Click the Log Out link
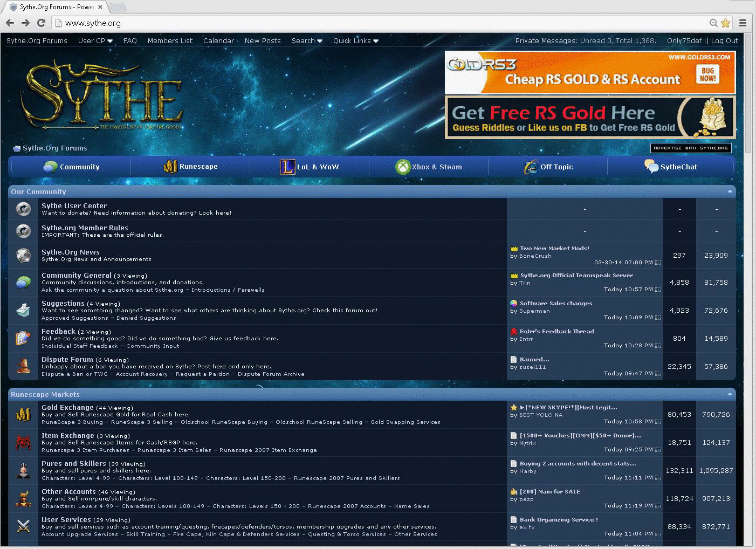 tap(725, 40)
